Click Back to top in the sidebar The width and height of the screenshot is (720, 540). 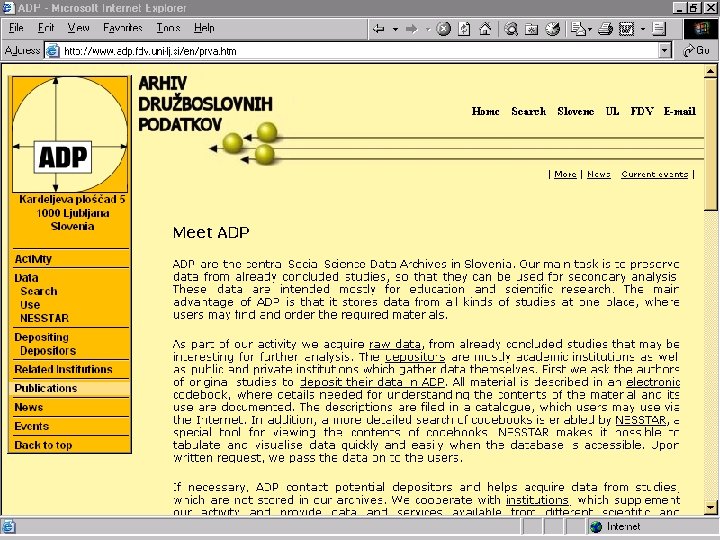[x=43, y=445]
